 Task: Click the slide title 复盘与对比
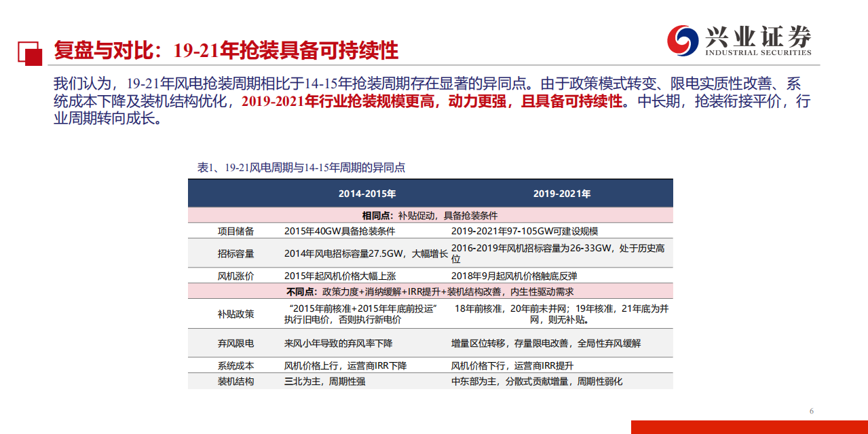97,48
